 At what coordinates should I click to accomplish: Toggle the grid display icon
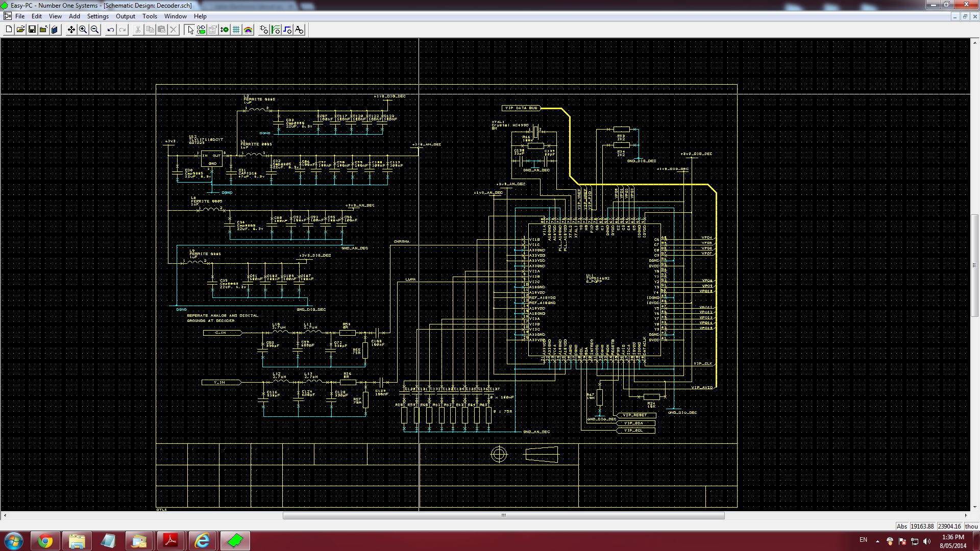pyautogui.click(x=236, y=30)
